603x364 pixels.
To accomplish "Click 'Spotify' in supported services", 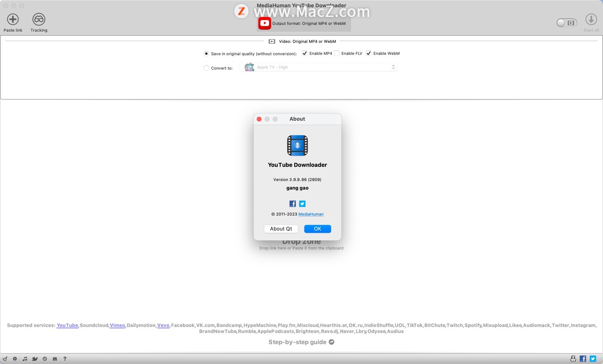I will point(473,325).
